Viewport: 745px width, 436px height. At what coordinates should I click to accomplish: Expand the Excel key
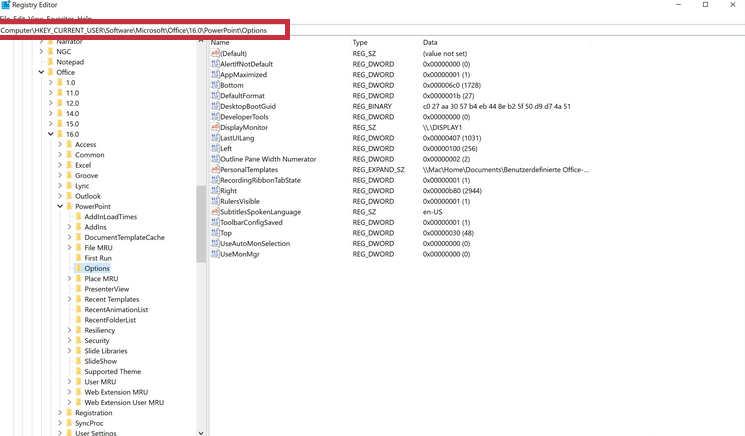(x=60, y=165)
